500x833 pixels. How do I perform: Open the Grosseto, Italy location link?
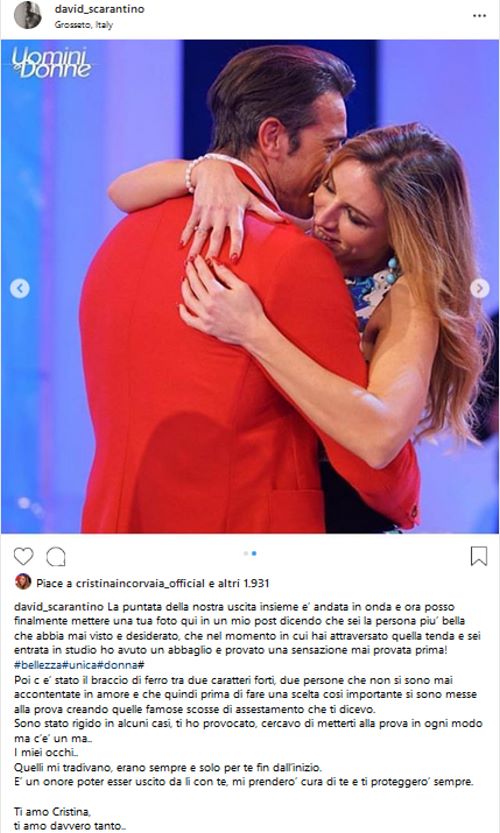pos(83,24)
